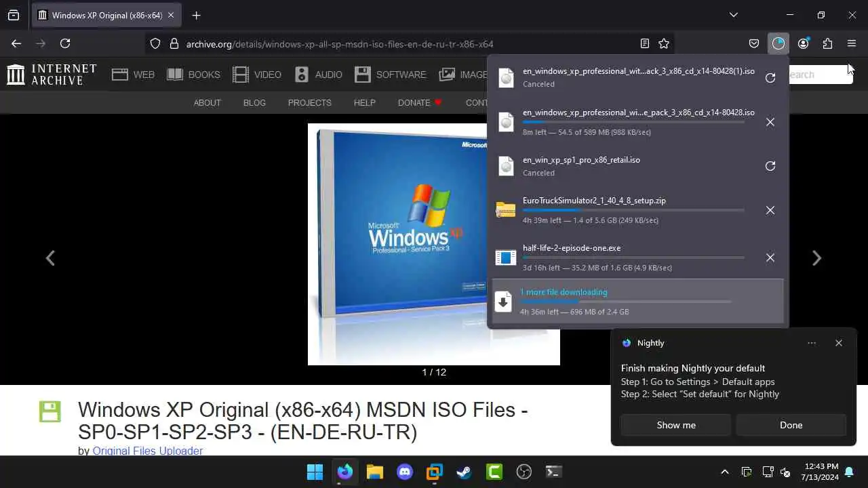Click the x14-80428.iso download progress bar
This screenshot has height=488, width=868.
tap(633, 122)
